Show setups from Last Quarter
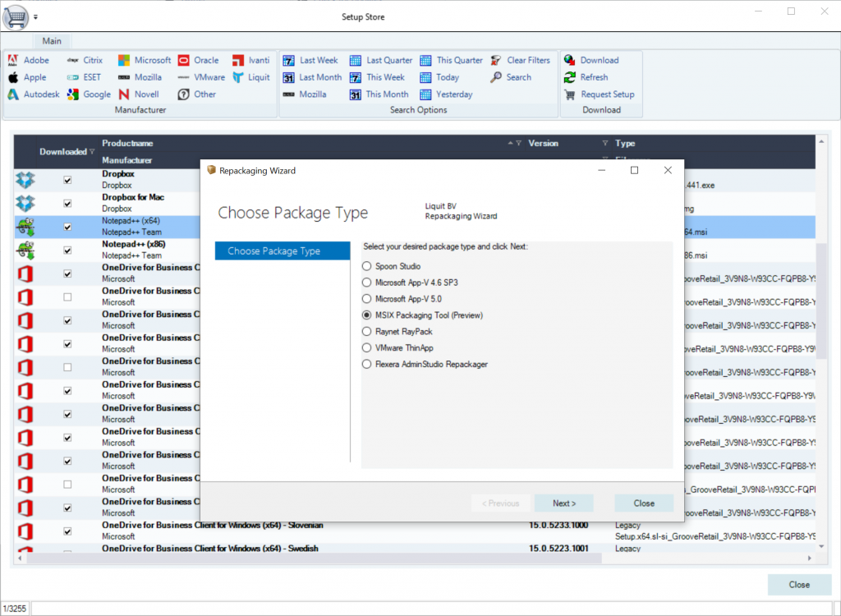 tap(381, 60)
